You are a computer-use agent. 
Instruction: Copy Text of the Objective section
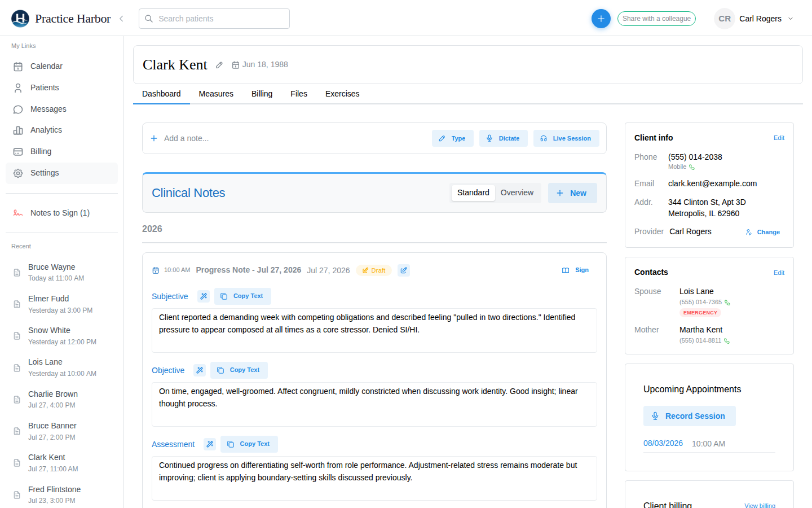click(x=239, y=370)
